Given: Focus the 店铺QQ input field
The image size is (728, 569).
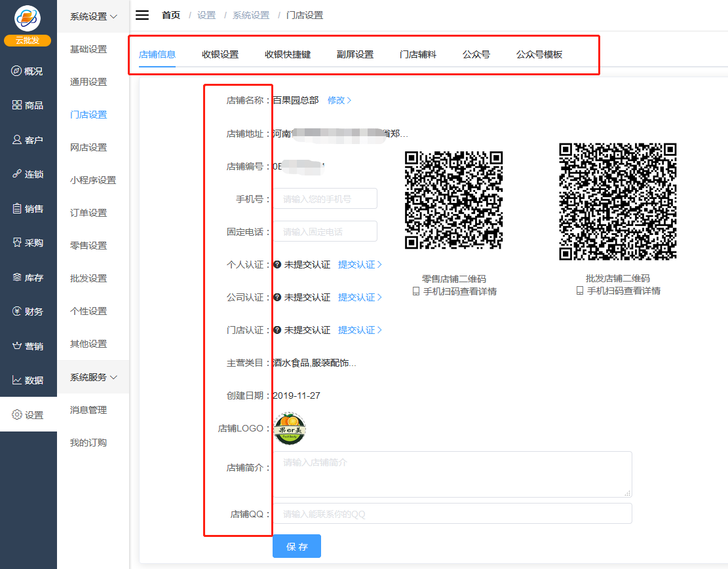Looking at the screenshot, I should tap(452, 514).
